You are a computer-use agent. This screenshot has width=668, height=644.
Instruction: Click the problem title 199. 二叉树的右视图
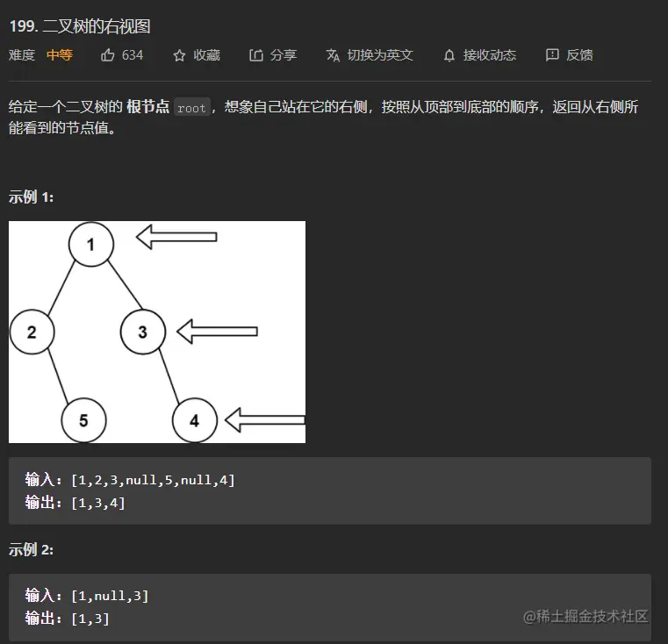tap(80, 26)
